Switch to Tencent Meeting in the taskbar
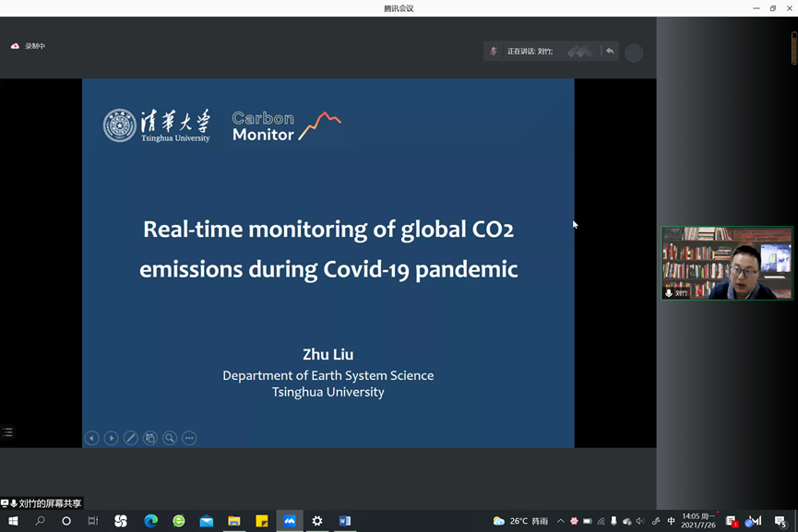The width and height of the screenshot is (798, 532). [x=290, y=521]
